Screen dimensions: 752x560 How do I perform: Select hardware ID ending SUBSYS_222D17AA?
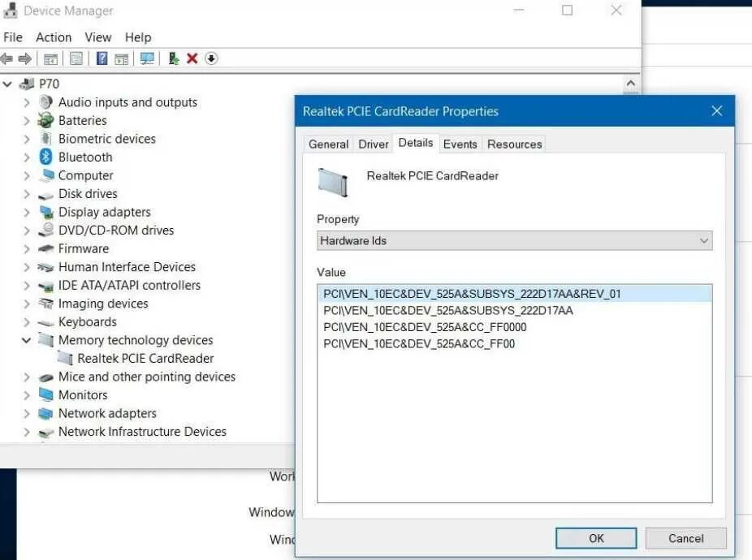tap(515, 311)
